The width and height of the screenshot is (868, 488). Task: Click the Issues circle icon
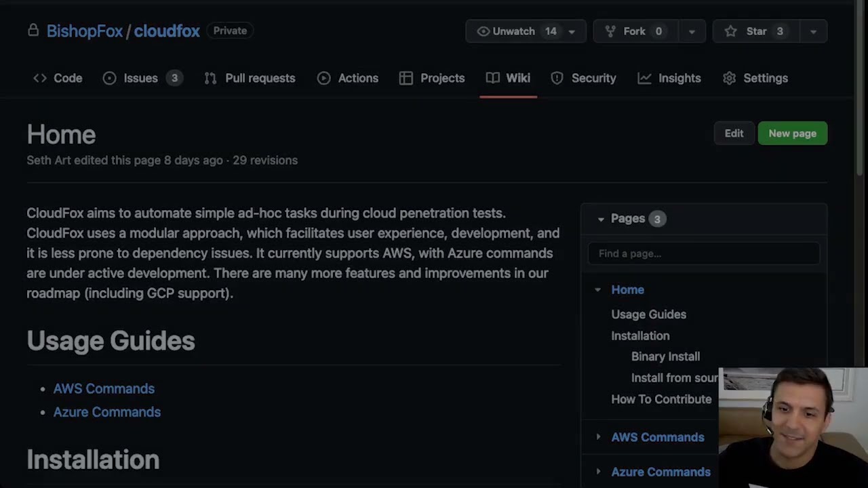[x=109, y=78]
